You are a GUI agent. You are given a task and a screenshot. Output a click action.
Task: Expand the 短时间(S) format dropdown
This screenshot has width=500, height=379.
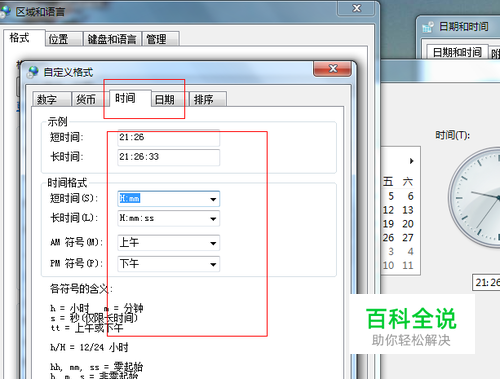pos(213,199)
